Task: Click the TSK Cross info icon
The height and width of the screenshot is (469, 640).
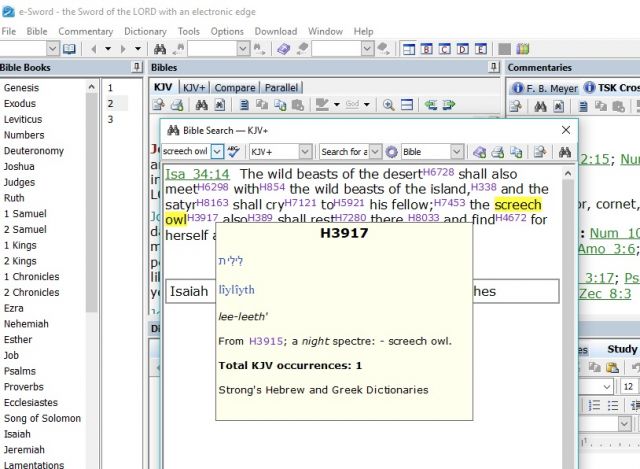Action: pyautogui.click(x=589, y=87)
